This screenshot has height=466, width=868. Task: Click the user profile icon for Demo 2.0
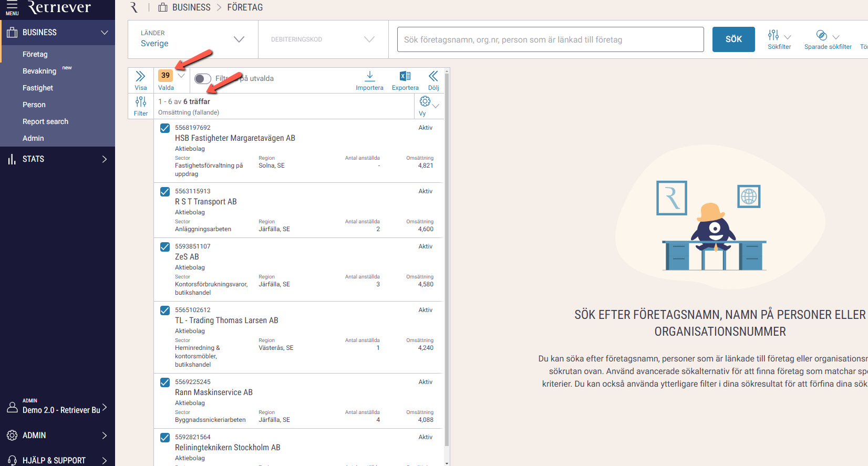coord(12,407)
